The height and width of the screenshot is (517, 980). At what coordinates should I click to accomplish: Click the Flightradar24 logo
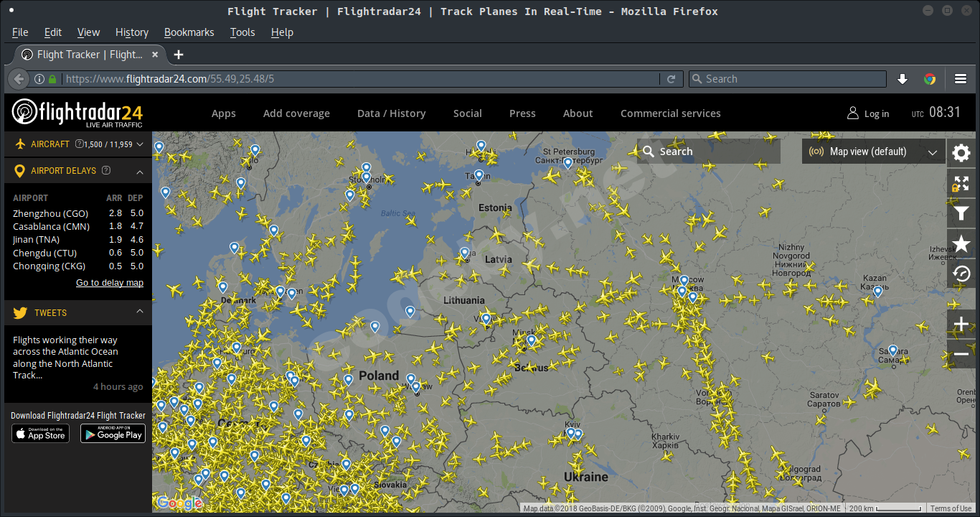click(77, 113)
